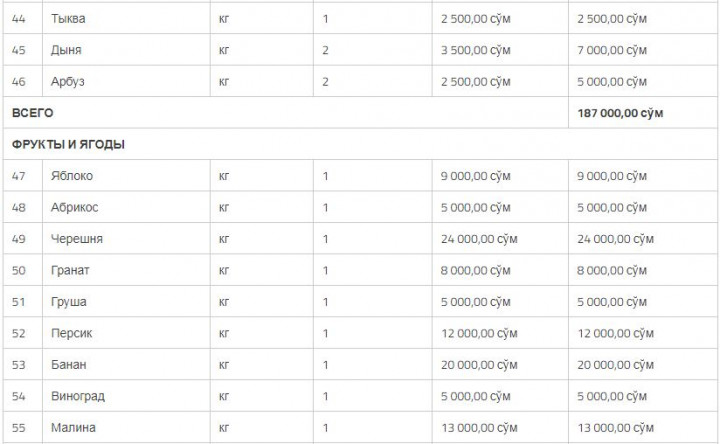The image size is (720, 444).
Task: Click the ФРУКТЫ И ЯГОДЫ section header
Action: (68, 144)
